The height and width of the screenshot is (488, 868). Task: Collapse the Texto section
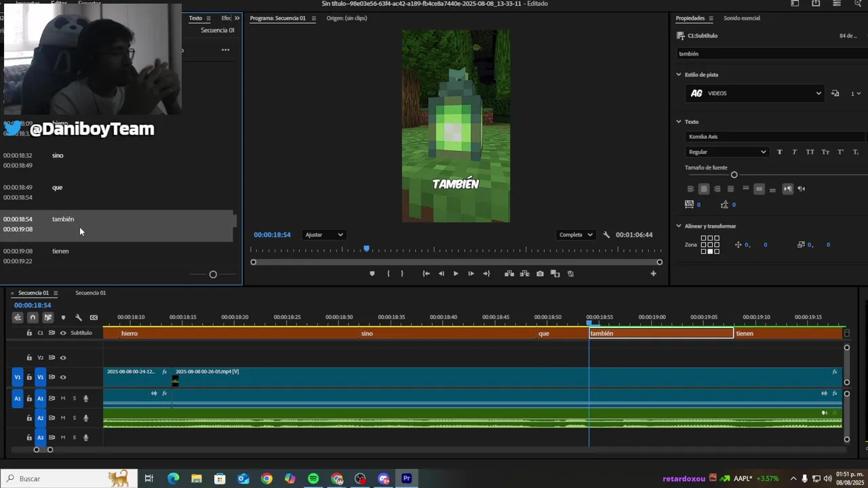679,122
